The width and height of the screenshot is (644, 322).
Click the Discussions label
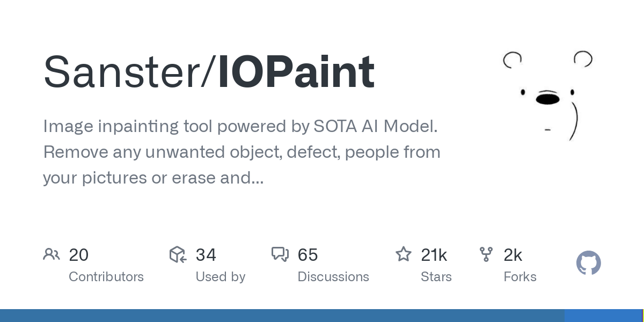click(x=333, y=277)
